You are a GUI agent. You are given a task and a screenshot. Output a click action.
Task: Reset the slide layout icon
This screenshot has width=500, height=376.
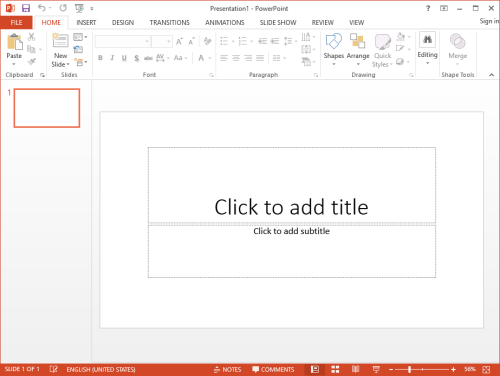[78, 50]
